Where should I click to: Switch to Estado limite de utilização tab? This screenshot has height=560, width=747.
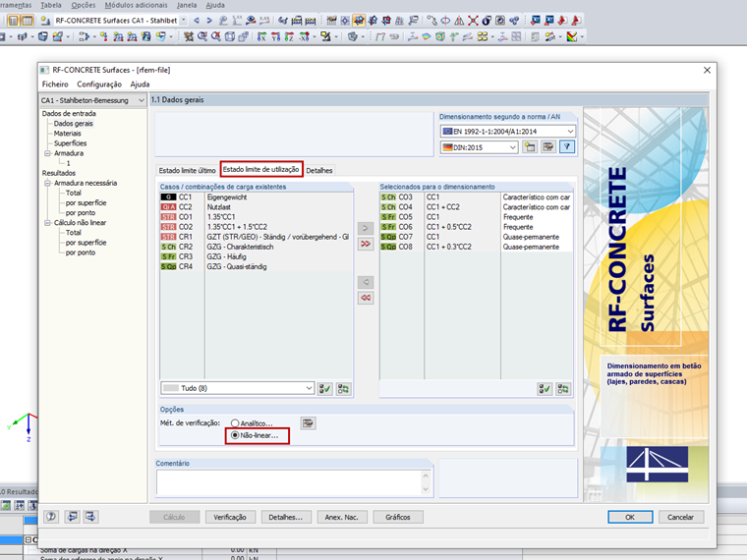[x=261, y=169]
